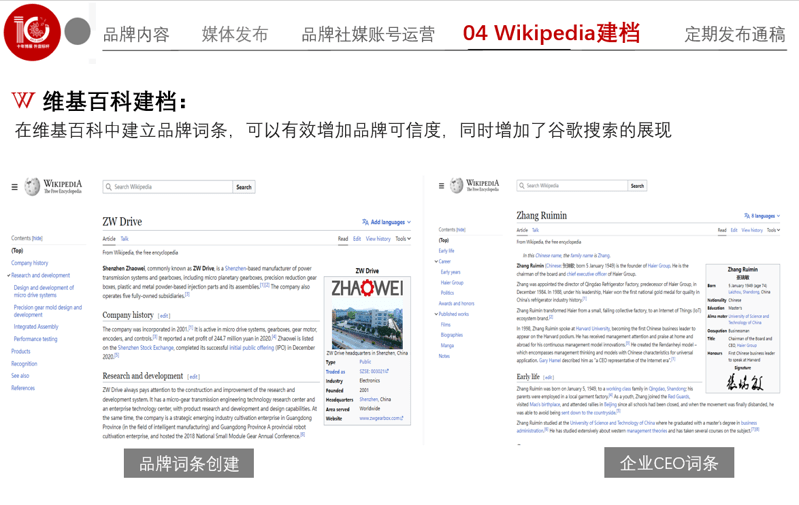Hide the contents list on Zhang Ruimin page

(461, 230)
